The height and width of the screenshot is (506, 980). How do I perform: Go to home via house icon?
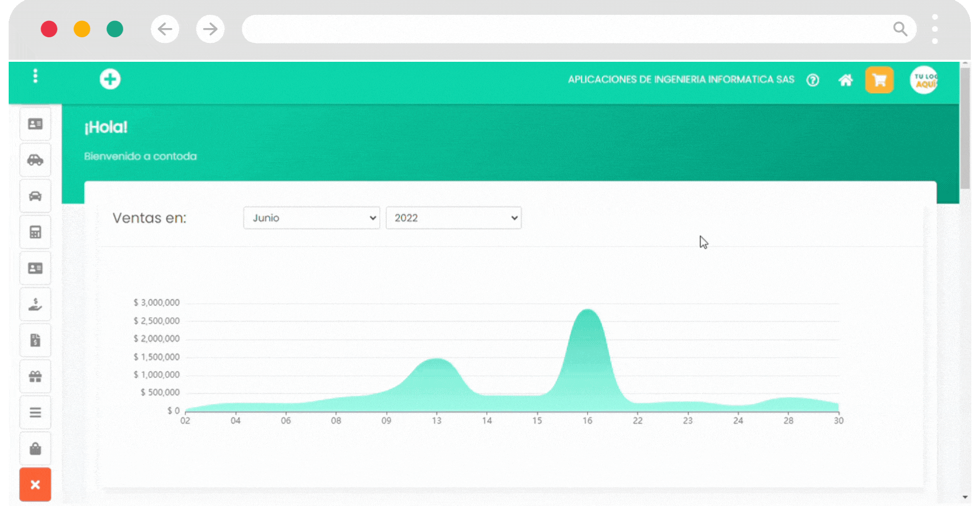[845, 80]
